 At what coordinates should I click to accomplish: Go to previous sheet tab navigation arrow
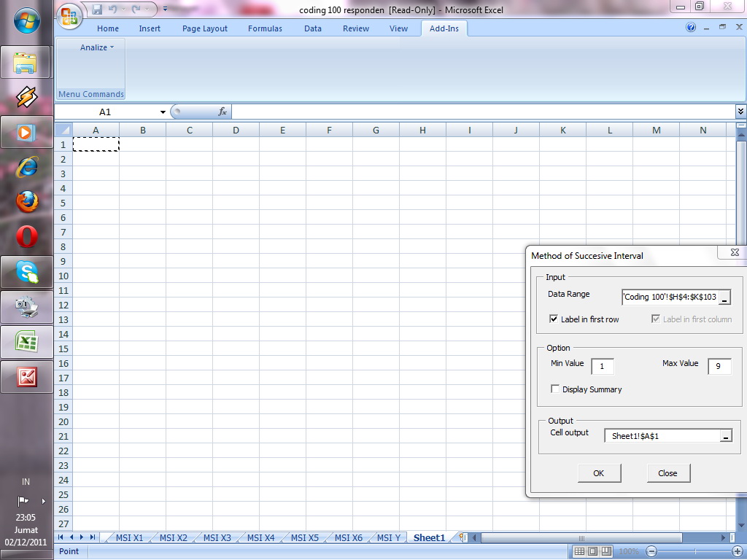pyautogui.click(x=71, y=537)
